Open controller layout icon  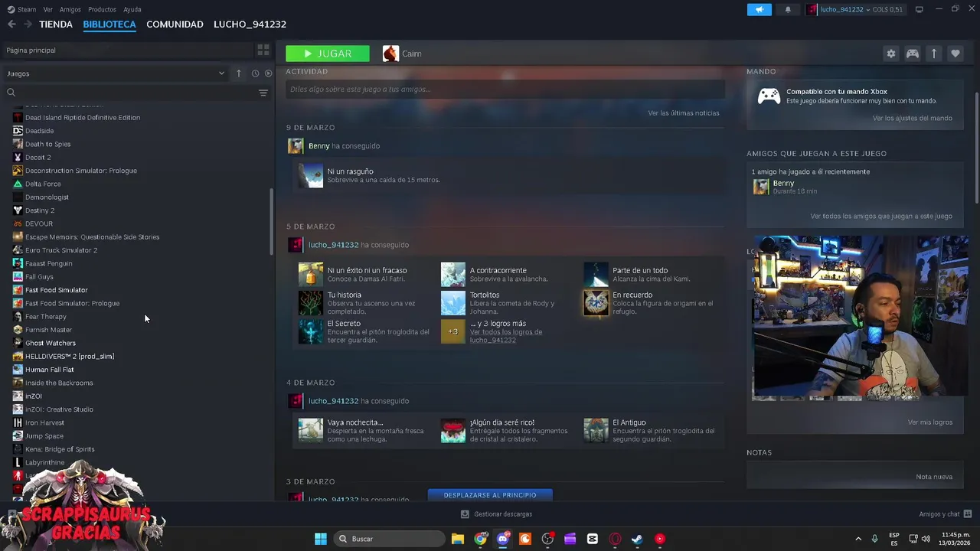(913, 54)
